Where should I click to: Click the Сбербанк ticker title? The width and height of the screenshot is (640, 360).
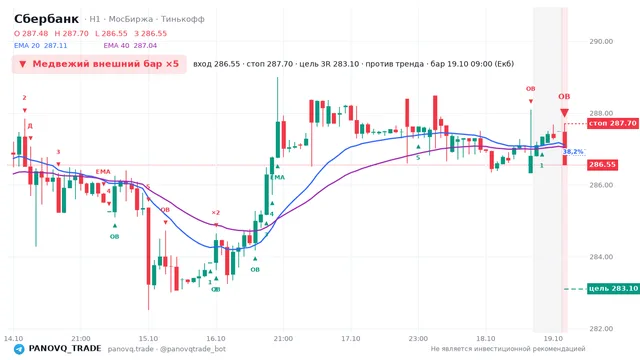(46, 19)
